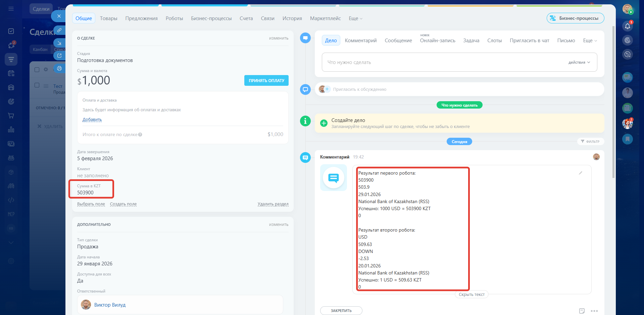
Task: Click the green plus create activity icon
Action: 324,123
